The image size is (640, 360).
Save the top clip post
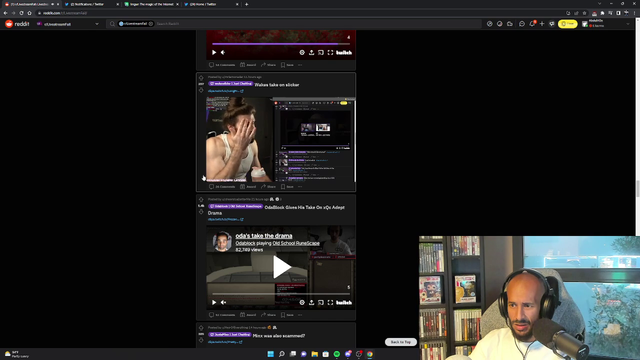click(287, 65)
